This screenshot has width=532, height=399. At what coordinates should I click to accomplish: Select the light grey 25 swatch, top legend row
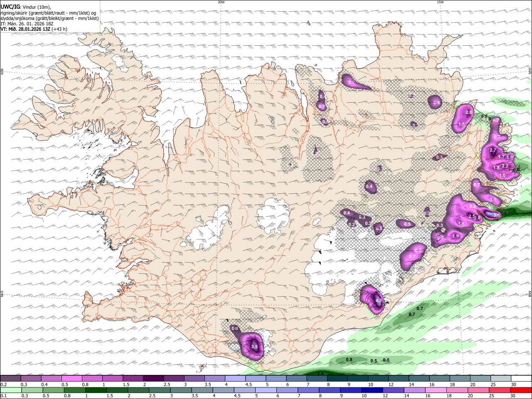[501, 379]
